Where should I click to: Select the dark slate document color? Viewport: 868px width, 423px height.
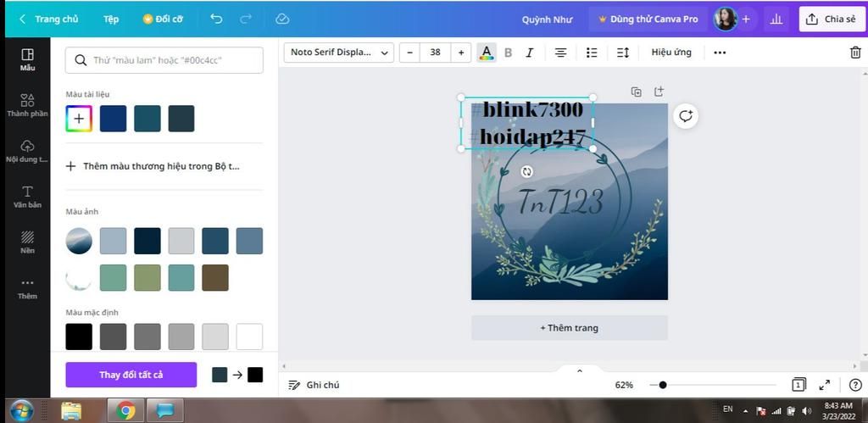click(181, 119)
